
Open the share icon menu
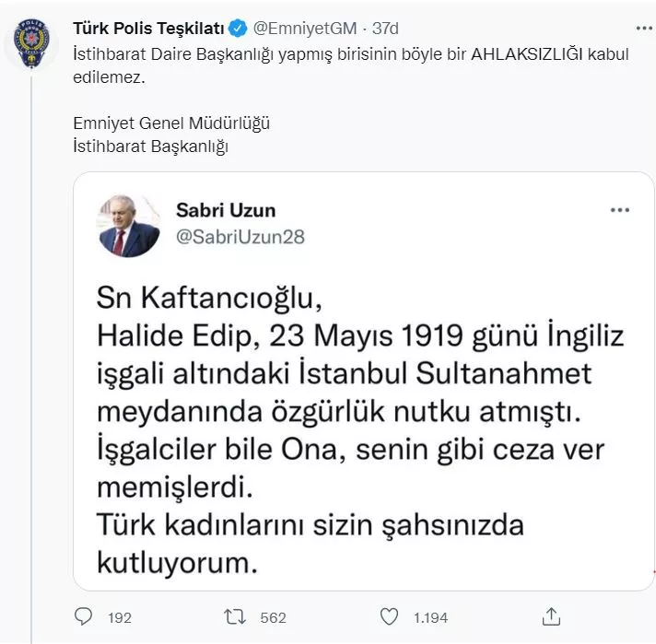pyautogui.click(x=551, y=615)
